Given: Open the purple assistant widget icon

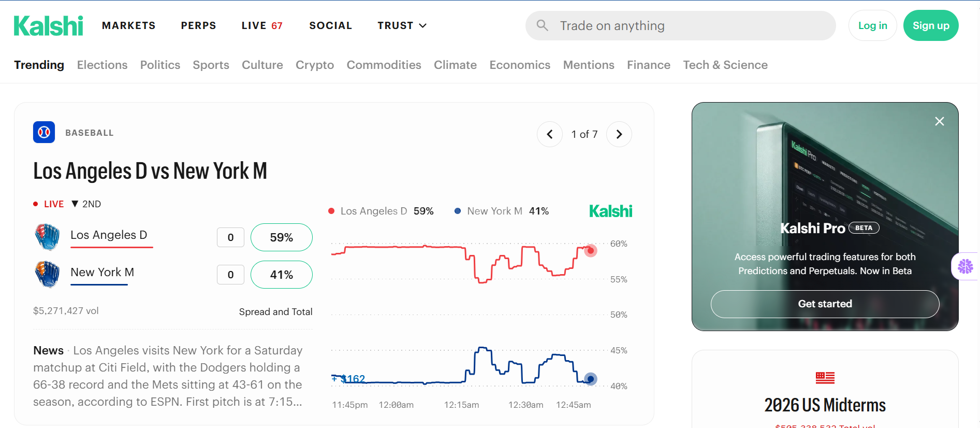Looking at the screenshot, I should [965, 266].
